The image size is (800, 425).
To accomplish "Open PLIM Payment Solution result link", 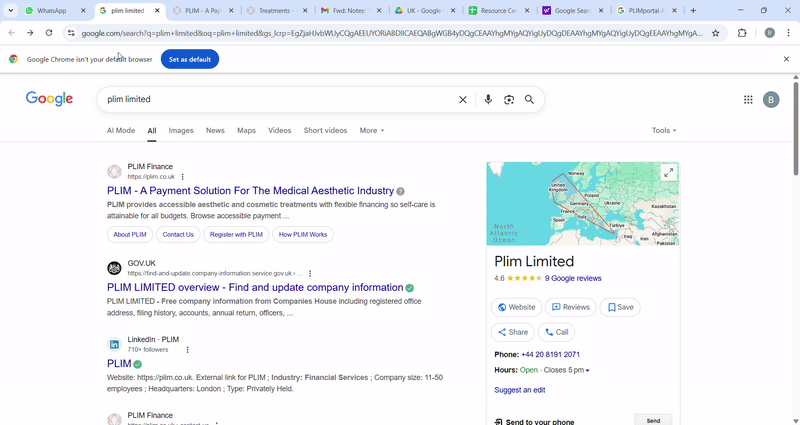I will click(251, 191).
